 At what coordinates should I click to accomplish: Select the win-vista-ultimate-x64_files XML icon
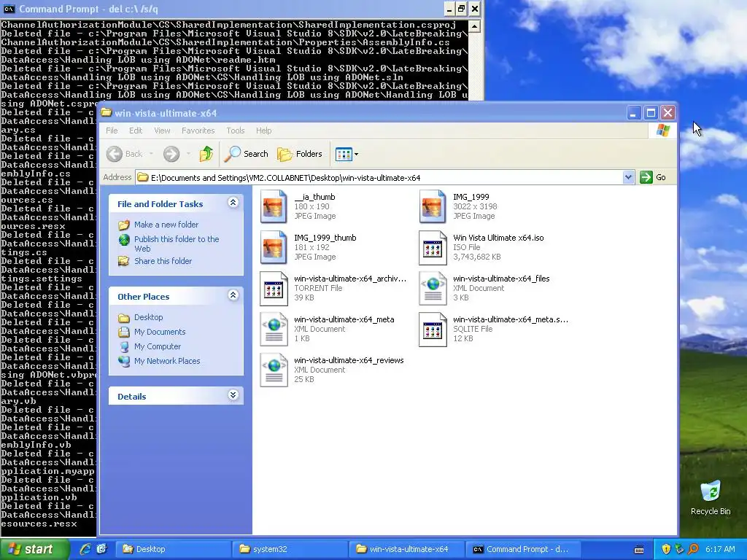pyautogui.click(x=433, y=289)
